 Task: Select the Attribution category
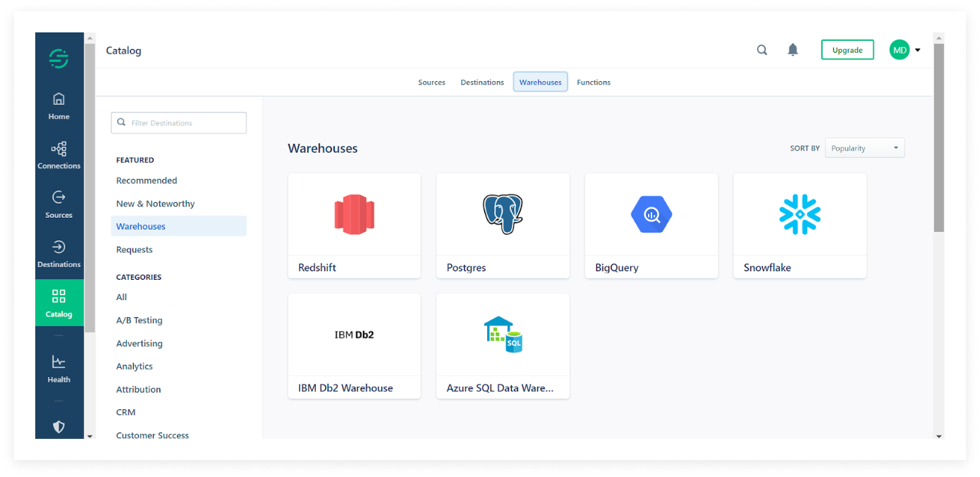pos(138,390)
